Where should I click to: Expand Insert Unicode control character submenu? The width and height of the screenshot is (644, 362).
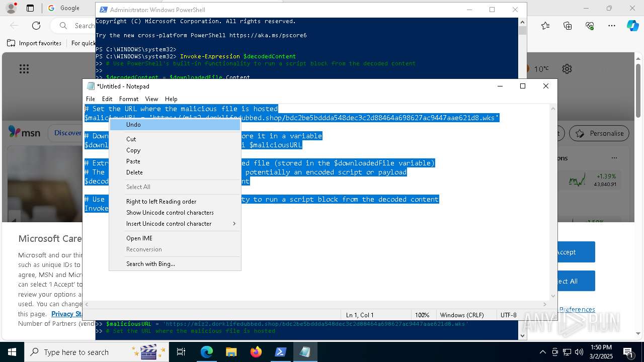175,224
